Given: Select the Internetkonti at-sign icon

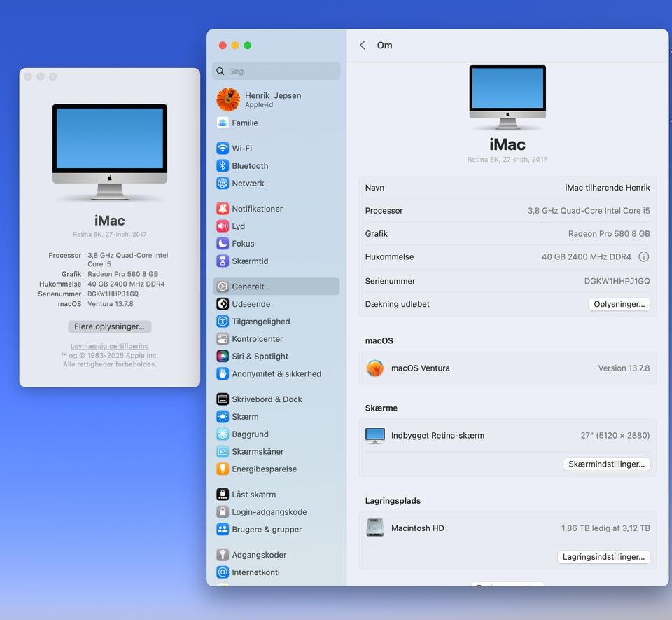Looking at the screenshot, I should [x=223, y=572].
